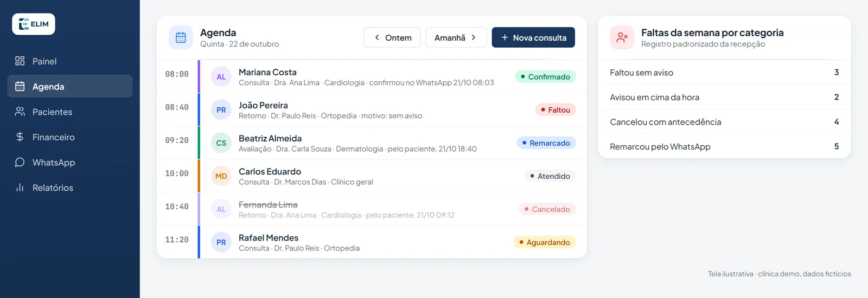The image size is (868, 298).
Task: Click the 08:00 time slot
Action: tap(177, 74)
